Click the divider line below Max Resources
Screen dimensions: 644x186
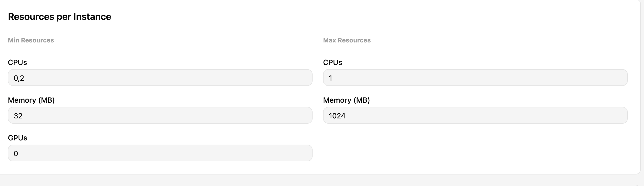475,48
